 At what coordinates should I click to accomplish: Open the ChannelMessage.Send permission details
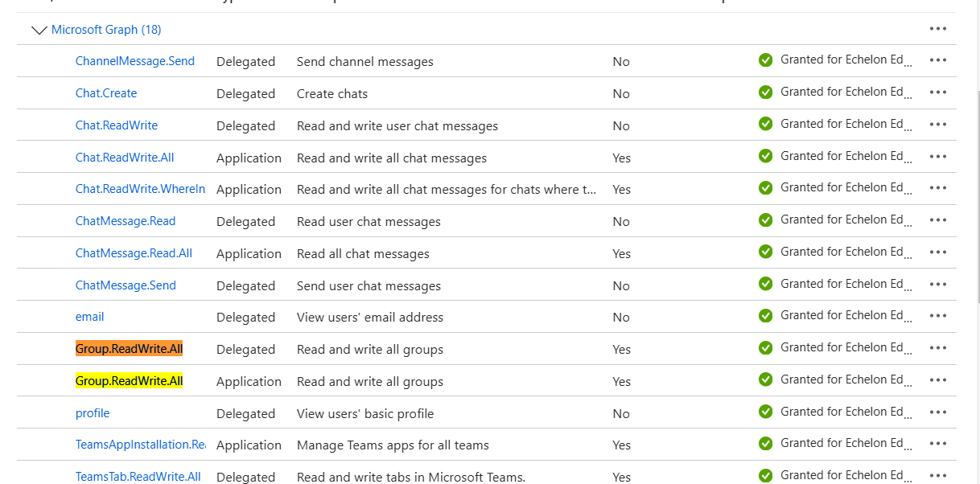pyautogui.click(x=134, y=61)
